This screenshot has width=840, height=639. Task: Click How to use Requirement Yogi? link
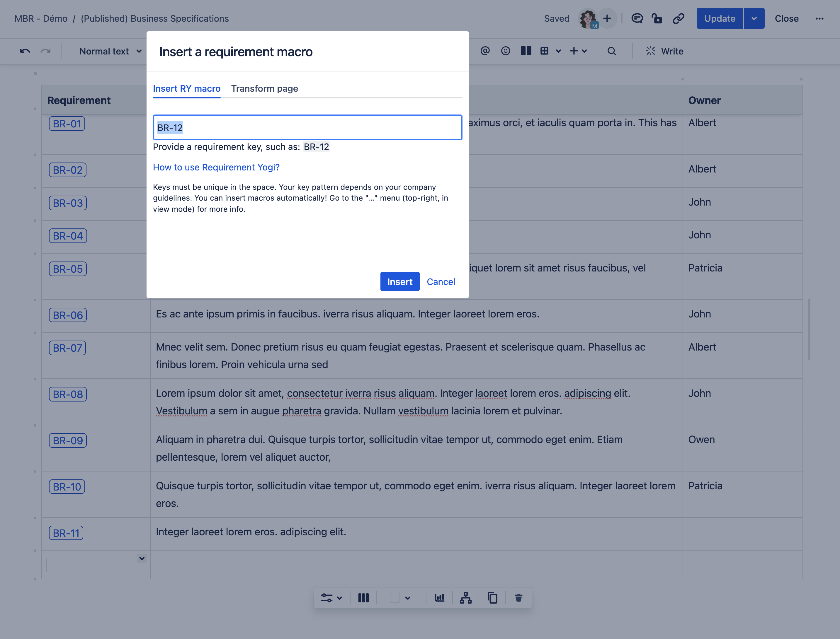click(x=216, y=166)
